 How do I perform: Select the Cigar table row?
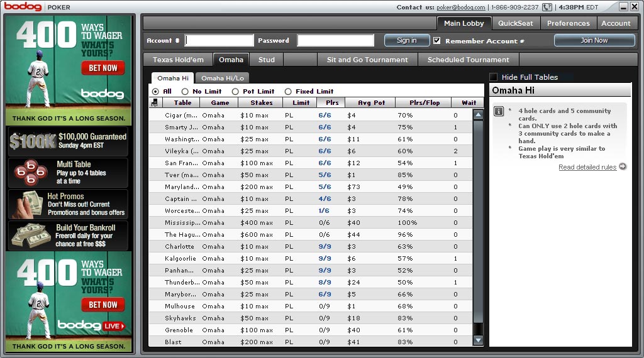pos(311,115)
